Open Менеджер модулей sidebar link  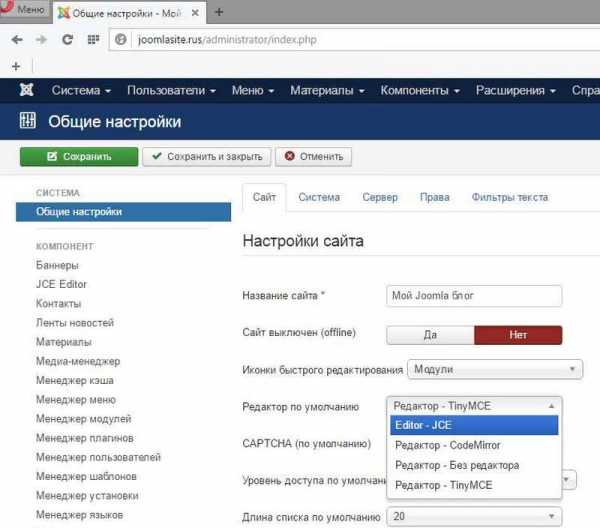[x=83, y=419]
